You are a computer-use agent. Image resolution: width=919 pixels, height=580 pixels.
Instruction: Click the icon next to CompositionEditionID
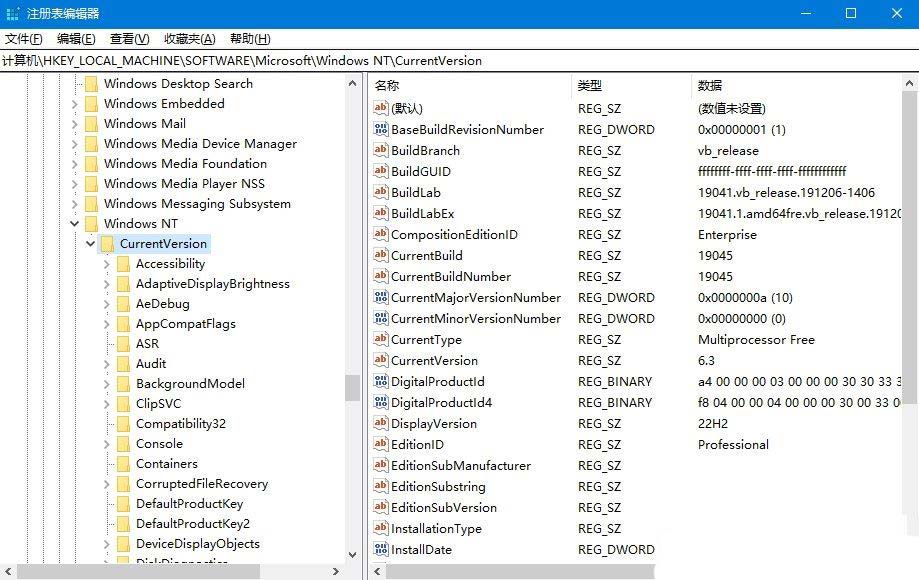(x=380, y=234)
